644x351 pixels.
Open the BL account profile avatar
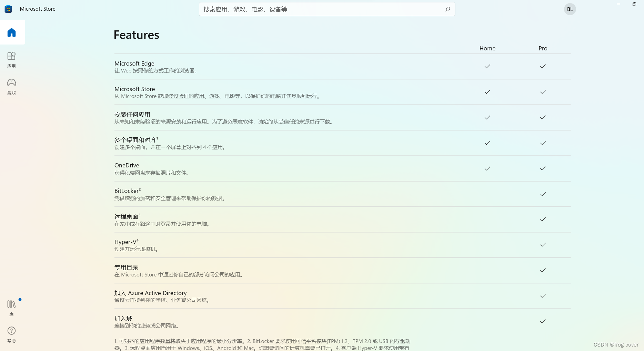tap(570, 9)
